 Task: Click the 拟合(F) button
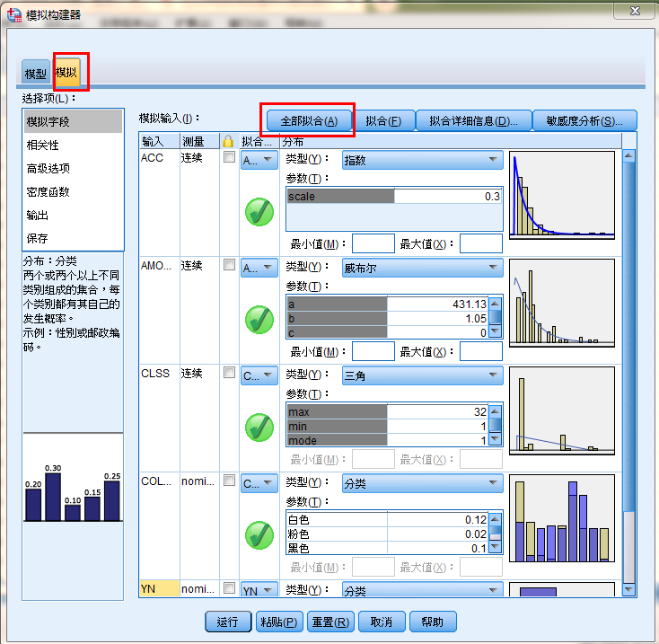383,121
